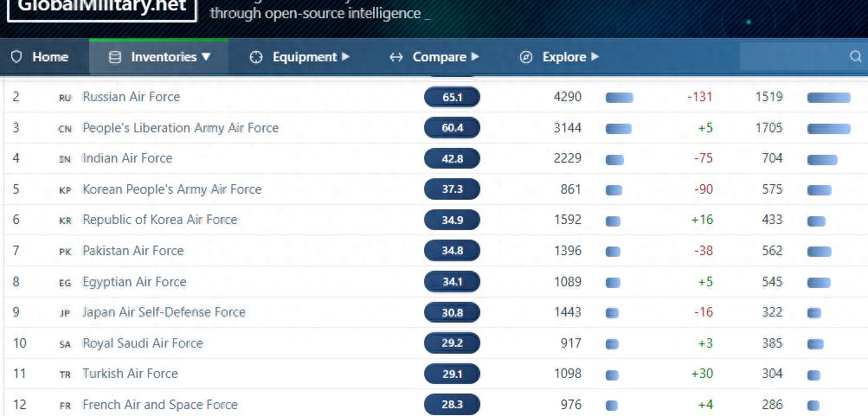The width and height of the screenshot is (868, 416).
Task: Click the Indian Air Force 42.8 score badge
Action: tap(452, 159)
